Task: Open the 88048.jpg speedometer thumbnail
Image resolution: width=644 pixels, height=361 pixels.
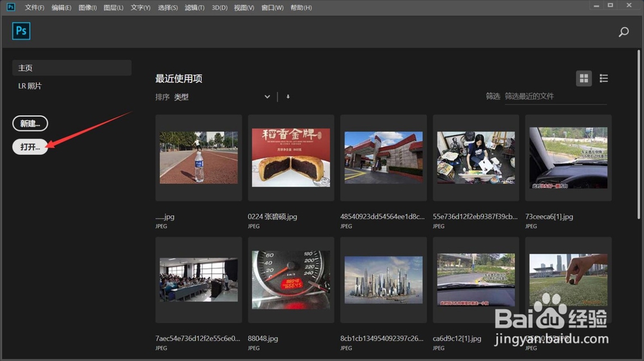Action: [x=291, y=280]
